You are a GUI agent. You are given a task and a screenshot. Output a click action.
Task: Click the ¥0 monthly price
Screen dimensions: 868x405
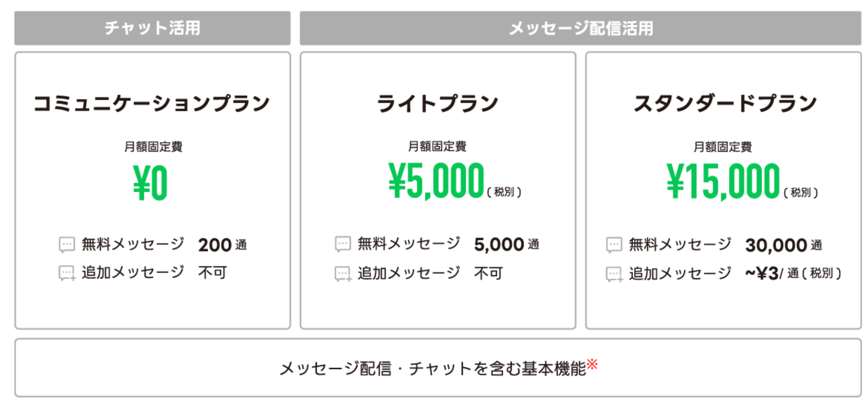[150, 183]
